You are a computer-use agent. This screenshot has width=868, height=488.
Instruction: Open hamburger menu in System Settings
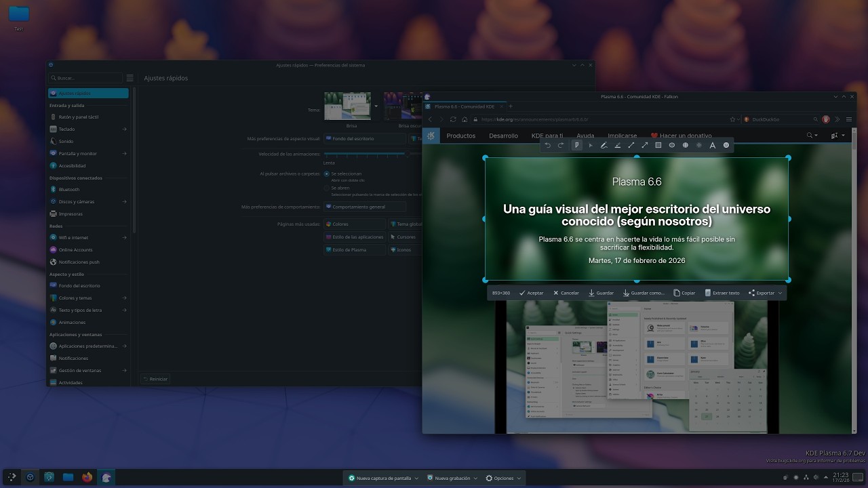pos(130,78)
